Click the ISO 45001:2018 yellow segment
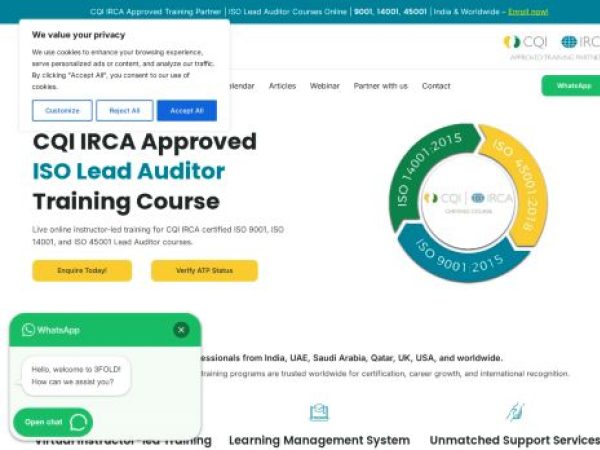The image size is (600, 450). 524,184
